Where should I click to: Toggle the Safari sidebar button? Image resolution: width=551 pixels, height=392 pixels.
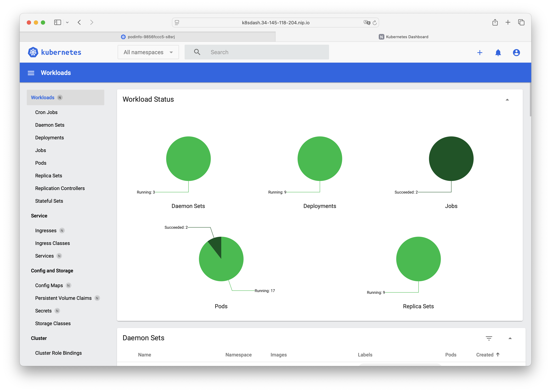pos(58,22)
